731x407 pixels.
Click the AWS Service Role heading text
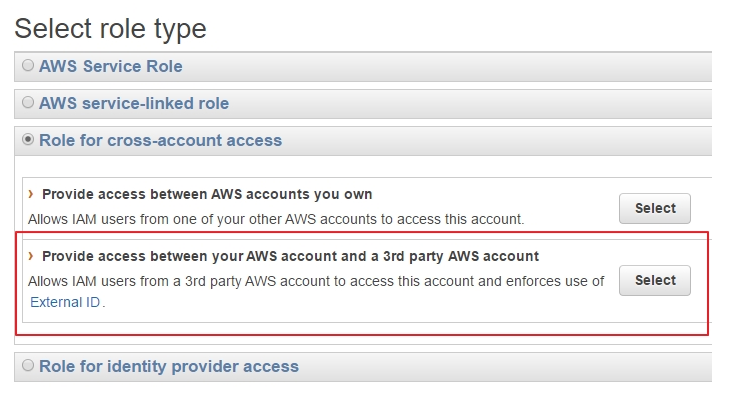(110, 66)
